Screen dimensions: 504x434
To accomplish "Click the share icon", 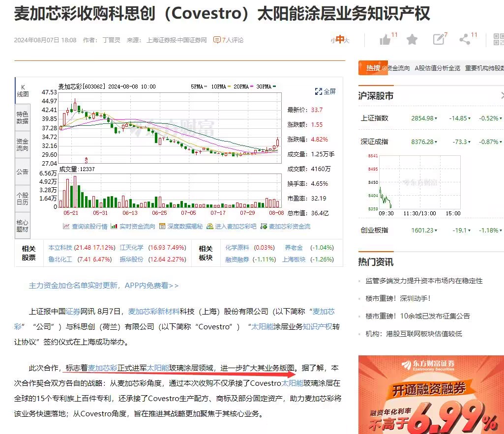I will tap(465, 39).
